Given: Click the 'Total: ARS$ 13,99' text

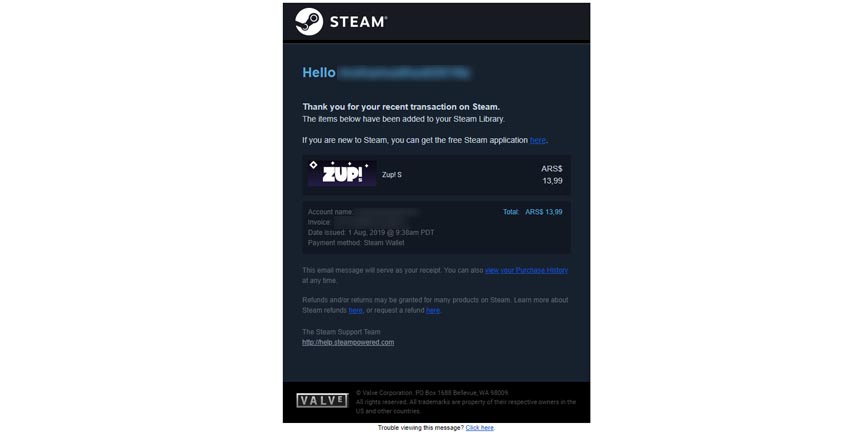Looking at the screenshot, I should point(532,212).
